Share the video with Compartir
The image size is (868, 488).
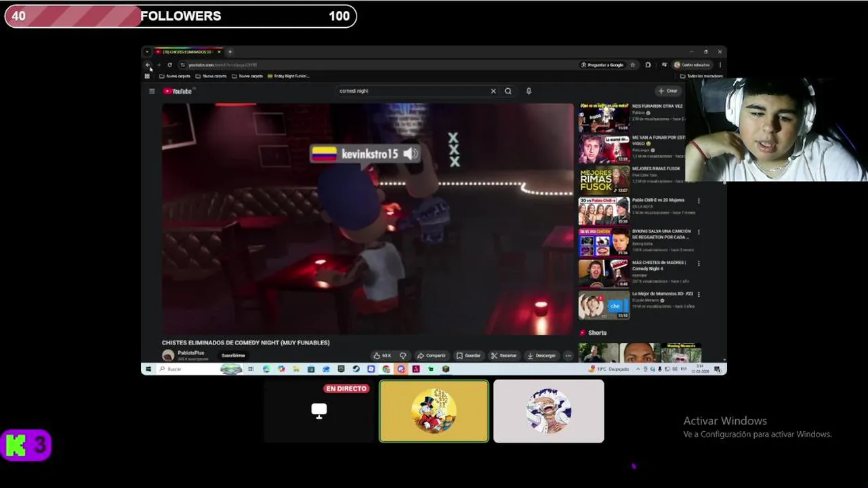coord(431,355)
